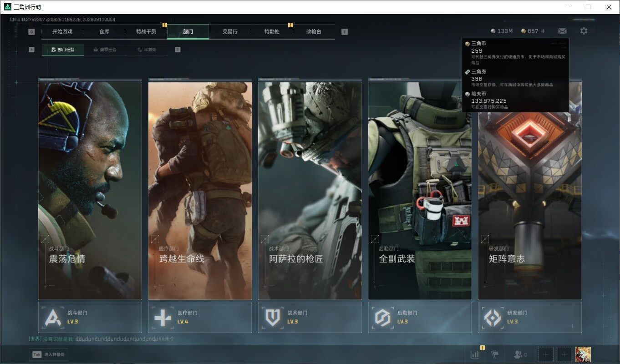Click the 133M Haf coin icon
The width and height of the screenshot is (620, 364).
493,31
